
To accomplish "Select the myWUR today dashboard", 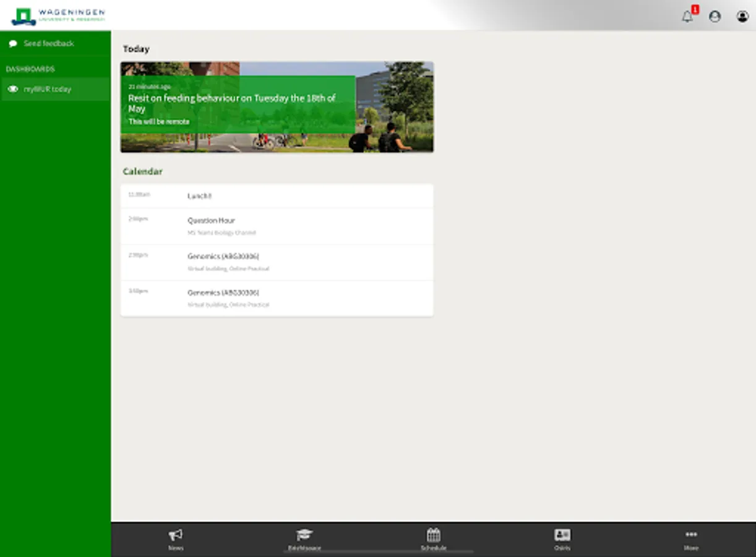I will (x=55, y=89).
